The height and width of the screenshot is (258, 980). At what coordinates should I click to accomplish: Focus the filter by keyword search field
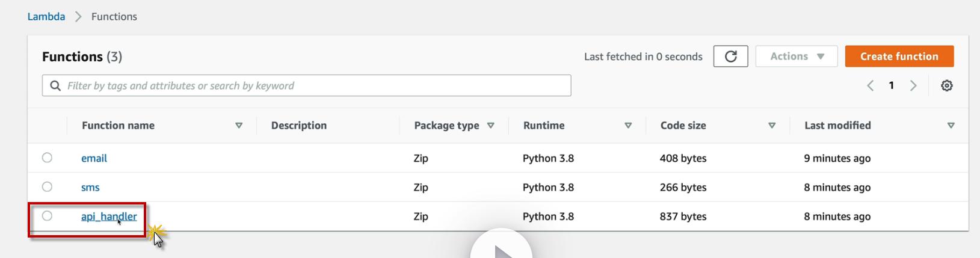click(313, 85)
